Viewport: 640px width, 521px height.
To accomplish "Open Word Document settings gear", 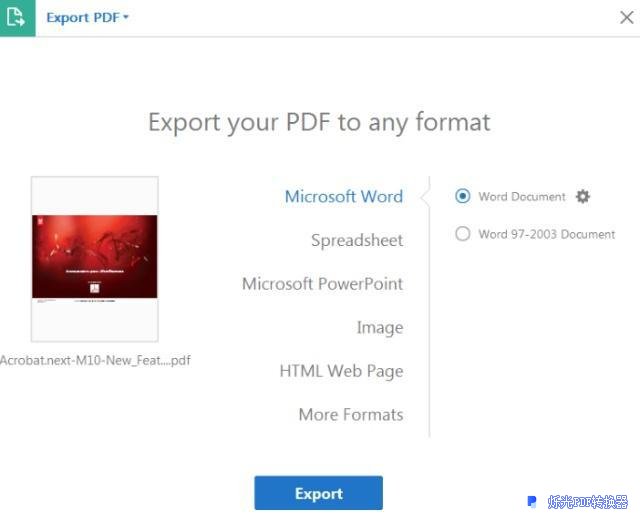I will [x=582, y=196].
